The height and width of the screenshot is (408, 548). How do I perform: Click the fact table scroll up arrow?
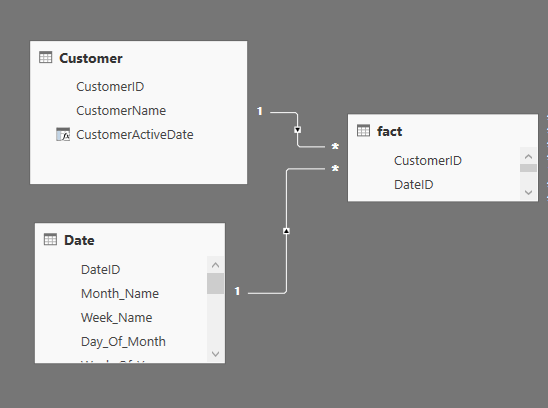click(x=528, y=156)
